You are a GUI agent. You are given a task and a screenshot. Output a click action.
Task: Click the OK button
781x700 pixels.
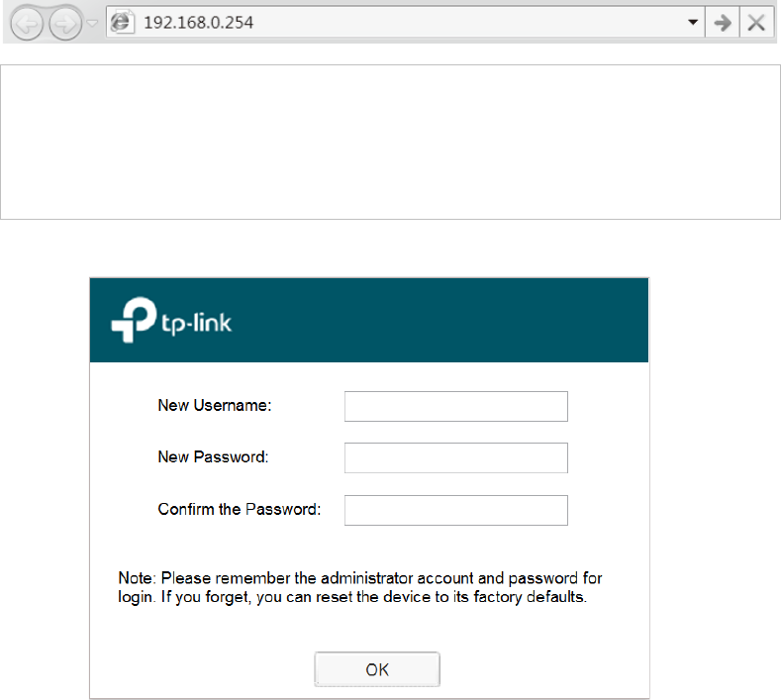point(377,669)
